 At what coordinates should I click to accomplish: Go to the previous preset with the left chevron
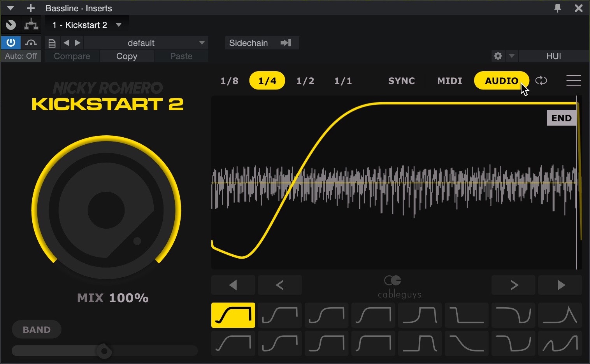pyautogui.click(x=280, y=285)
